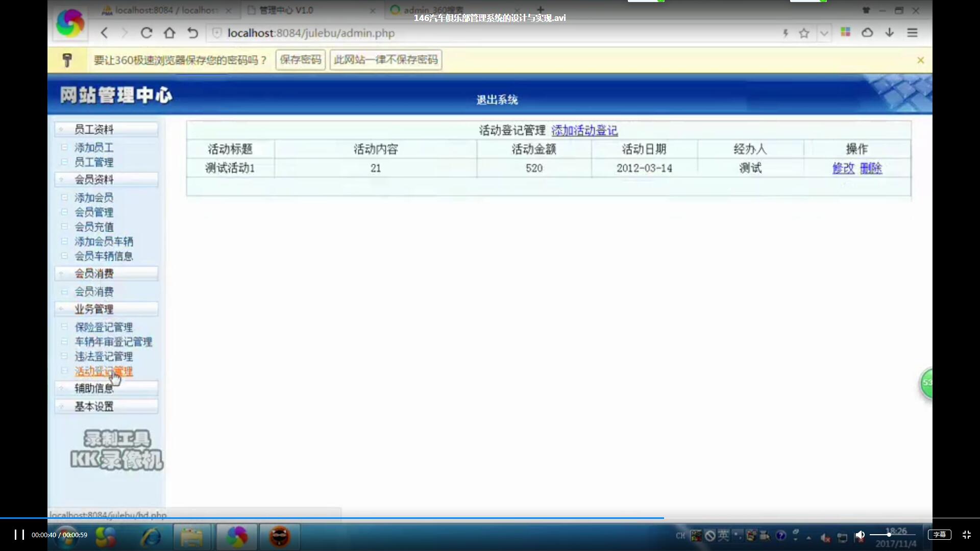The image size is (980, 551).
Task: Open 会员管理 in sidebar
Action: 94,212
